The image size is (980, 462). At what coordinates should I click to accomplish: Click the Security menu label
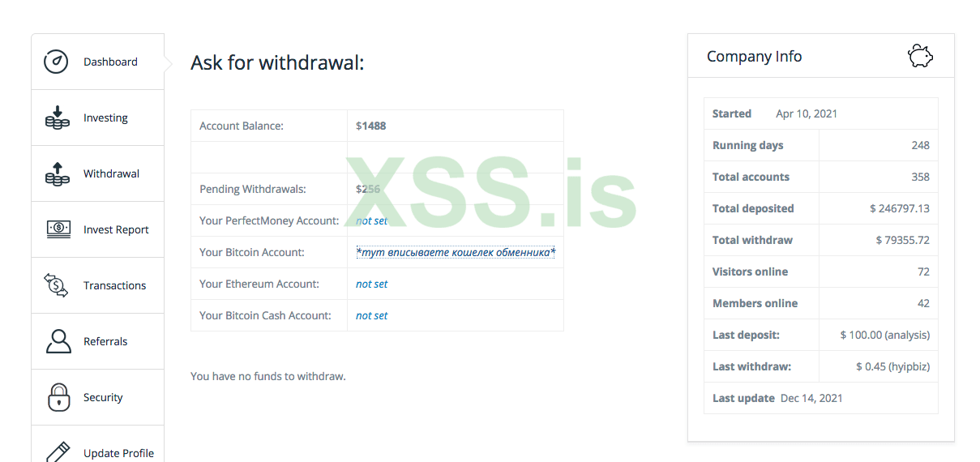[x=103, y=397]
